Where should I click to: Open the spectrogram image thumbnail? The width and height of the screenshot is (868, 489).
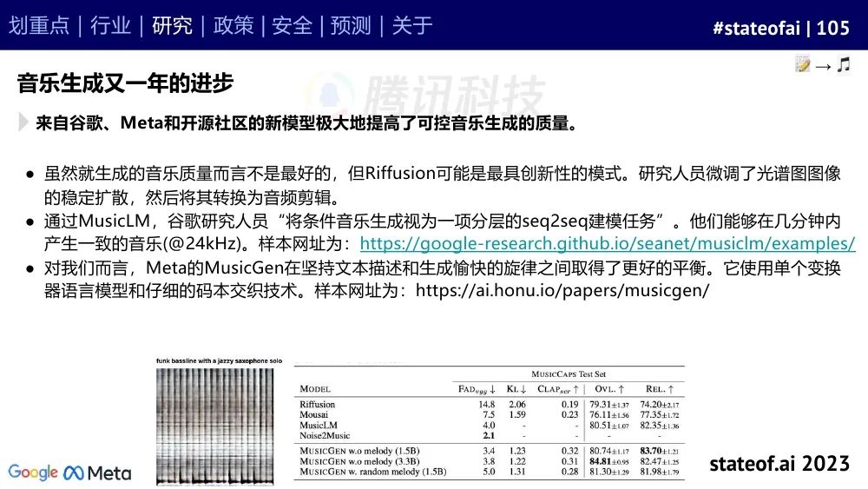[x=214, y=426]
